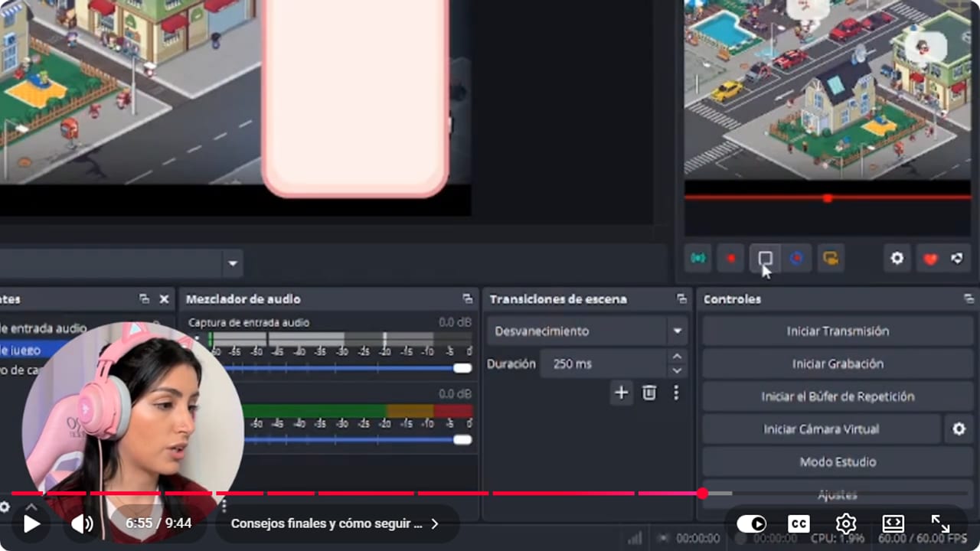The width and height of the screenshot is (980, 551).
Task: Increase the Duración value with the up arrow
Action: (x=676, y=357)
